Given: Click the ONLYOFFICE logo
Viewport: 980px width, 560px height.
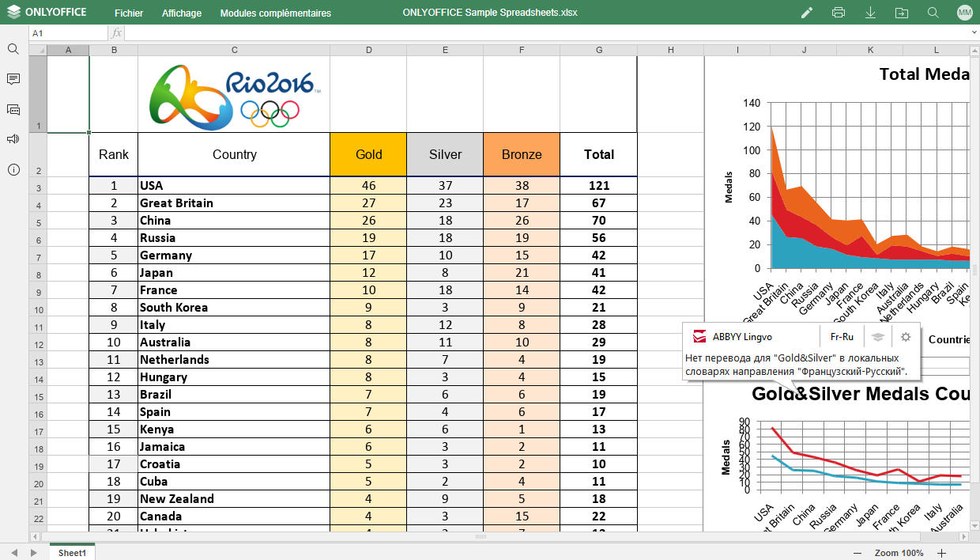Looking at the screenshot, I should pos(47,13).
